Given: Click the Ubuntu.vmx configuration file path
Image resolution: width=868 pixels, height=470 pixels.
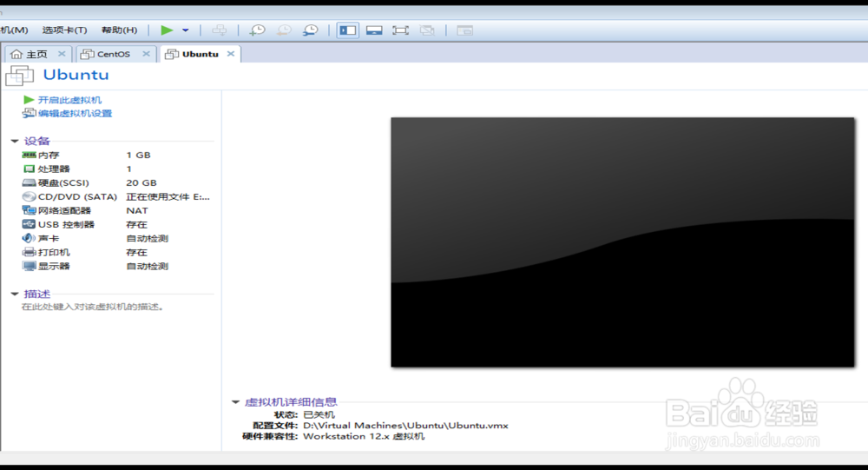Looking at the screenshot, I should coord(405,426).
